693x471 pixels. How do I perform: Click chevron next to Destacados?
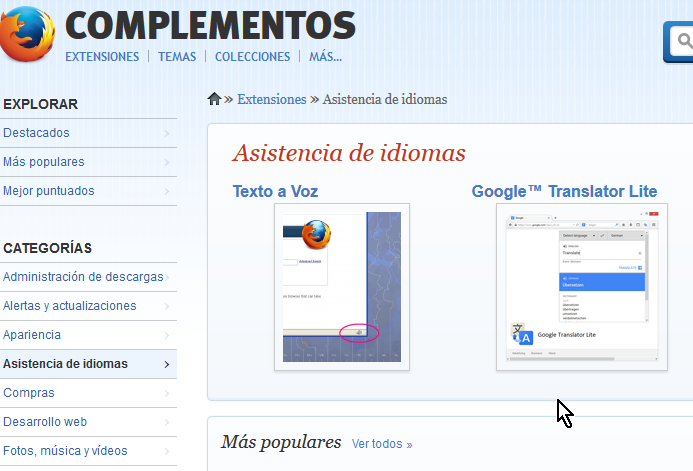point(167,133)
